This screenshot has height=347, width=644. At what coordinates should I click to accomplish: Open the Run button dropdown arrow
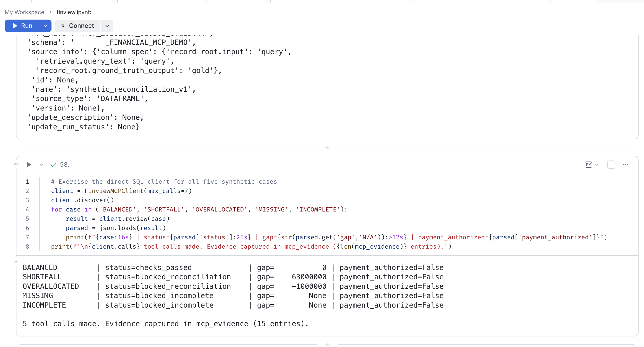45,26
